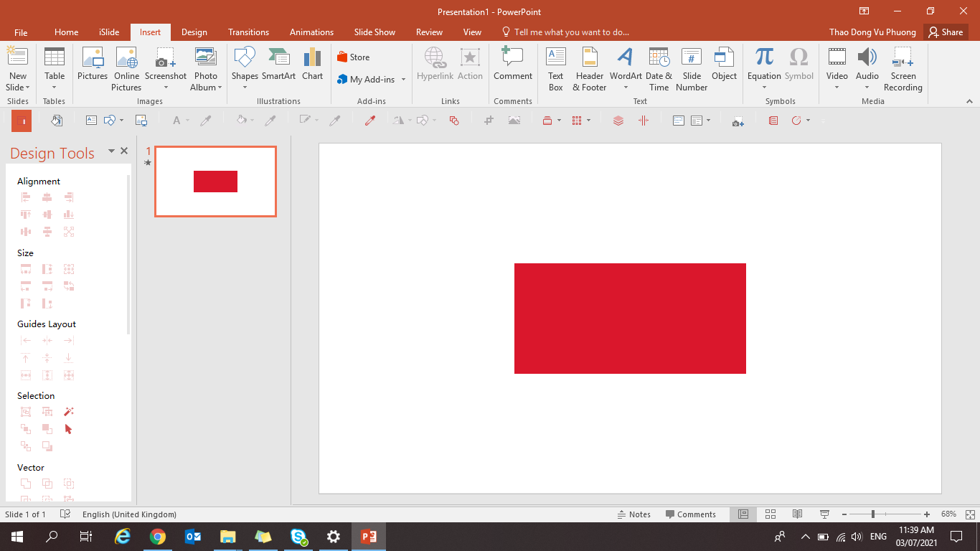Viewport: 980px width, 551px height.
Task: Click account name Thao Dong Vu Phuong
Action: click(872, 32)
